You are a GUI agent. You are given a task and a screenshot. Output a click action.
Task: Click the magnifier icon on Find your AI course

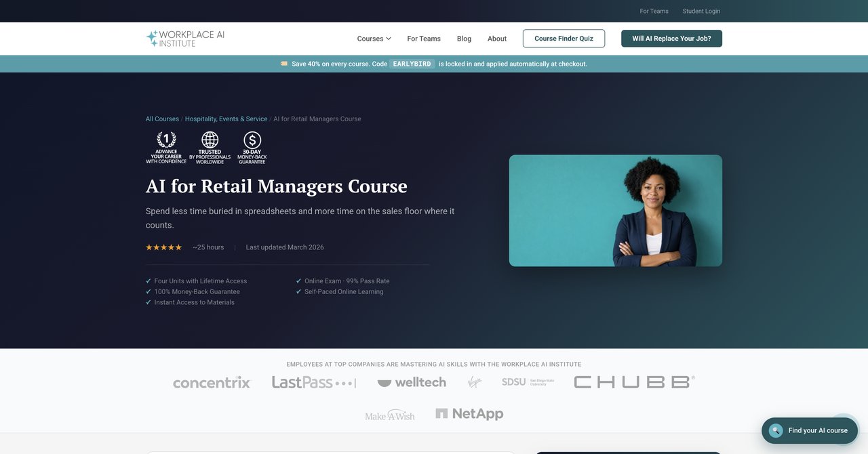pyautogui.click(x=776, y=430)
